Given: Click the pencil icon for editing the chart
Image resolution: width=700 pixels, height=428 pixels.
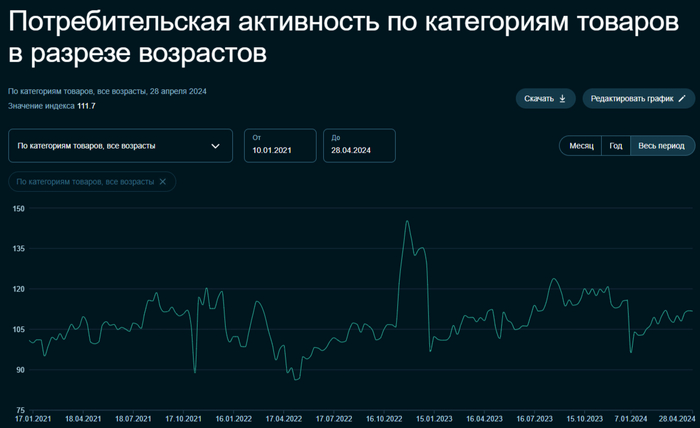Looking at the screenshot, I should 682,99.
